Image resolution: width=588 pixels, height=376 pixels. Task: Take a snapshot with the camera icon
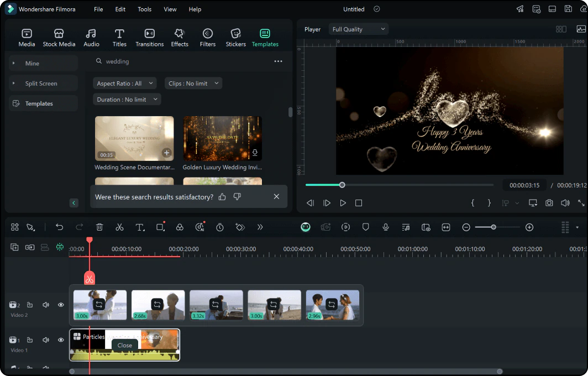pyautogui.click(x=549, y=203)
